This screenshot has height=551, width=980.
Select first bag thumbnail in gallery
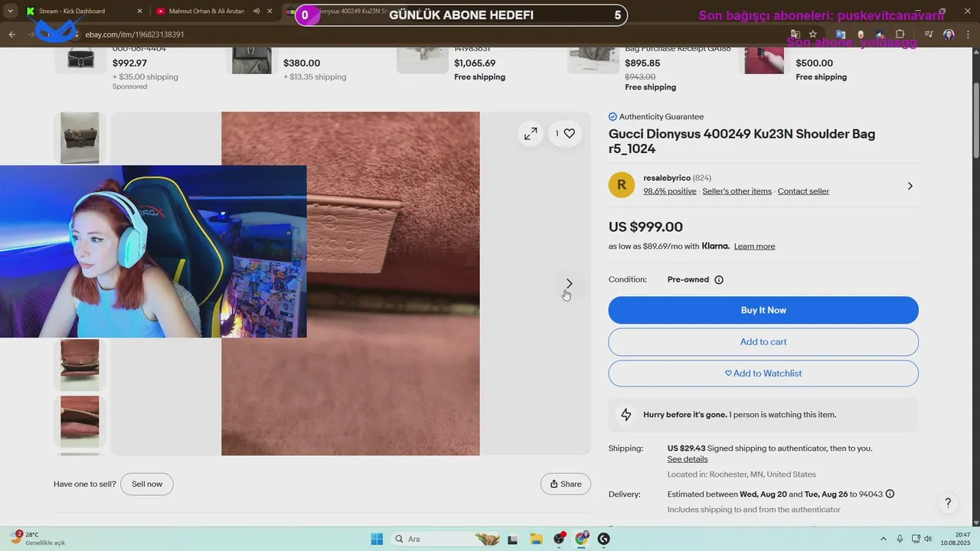(x=80, y=138)
